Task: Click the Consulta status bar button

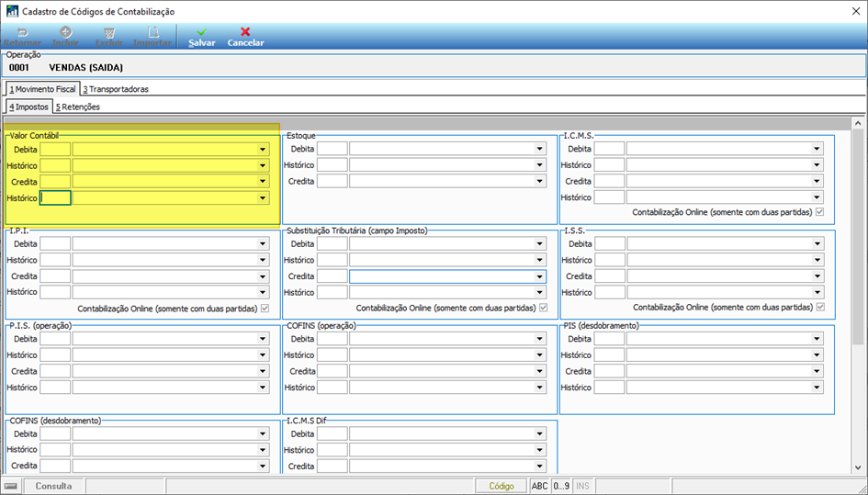Action: point(53,486)
